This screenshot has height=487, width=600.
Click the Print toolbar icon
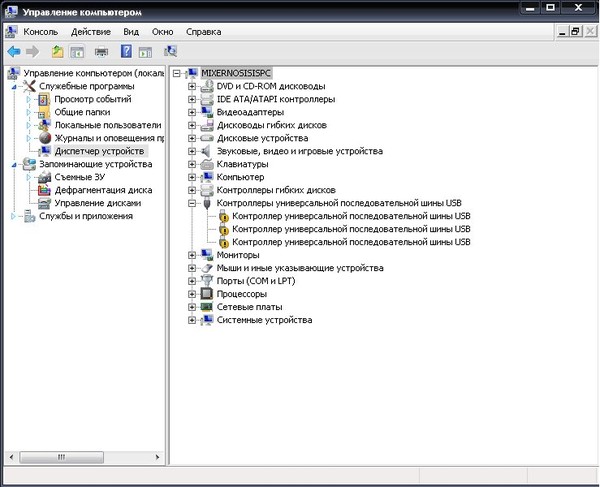point(101,51)
